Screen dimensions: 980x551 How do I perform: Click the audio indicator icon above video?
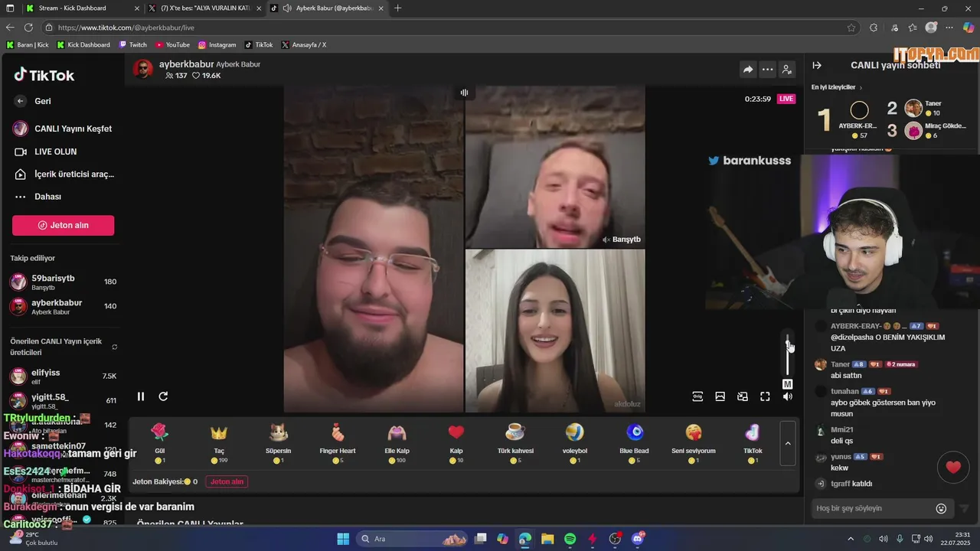coord(464,93)
